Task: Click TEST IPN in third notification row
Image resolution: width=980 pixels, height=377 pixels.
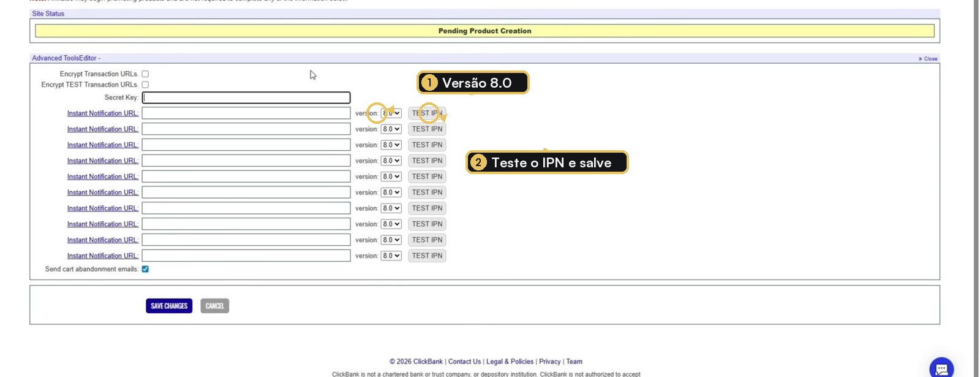Action: click(427, 145)
